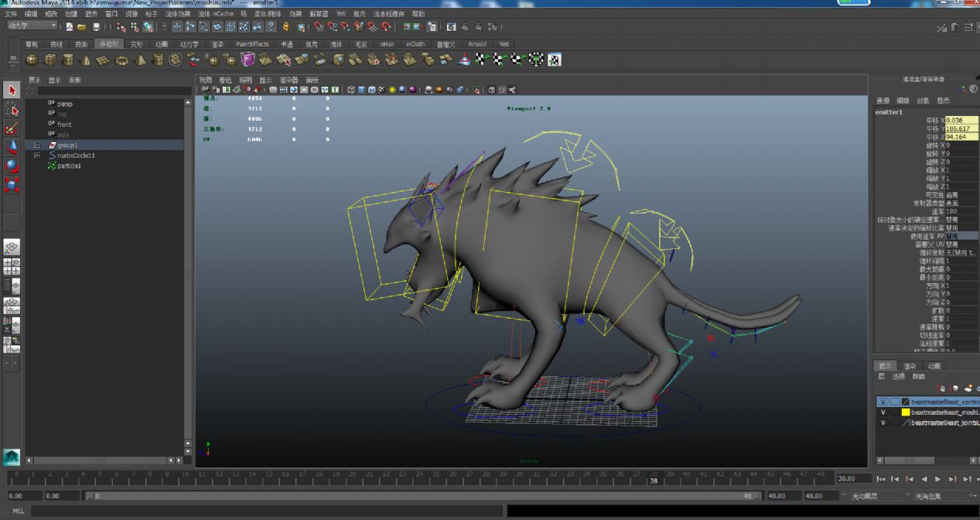Open the 需要父 UV attribute value
980x520 pixels.
coord(961,245)
